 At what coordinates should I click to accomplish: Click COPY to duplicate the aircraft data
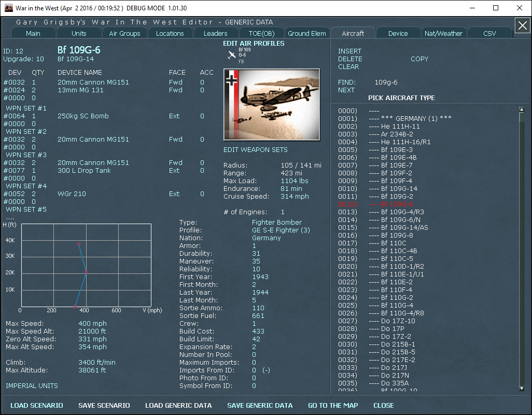click(x=419, y=59)
